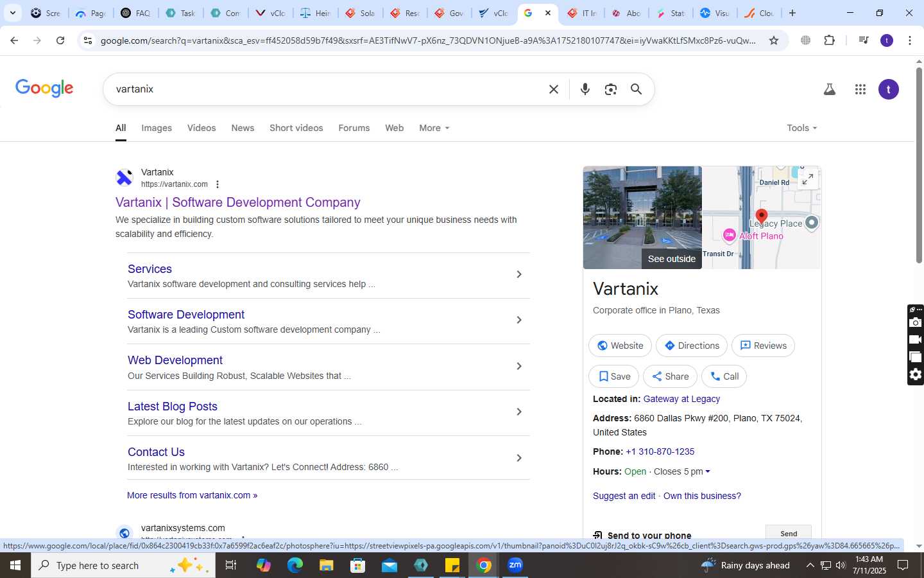Open Chrome three-dot menu
Viewport: 924px width, 578px height.
click(x=910, y=40)
